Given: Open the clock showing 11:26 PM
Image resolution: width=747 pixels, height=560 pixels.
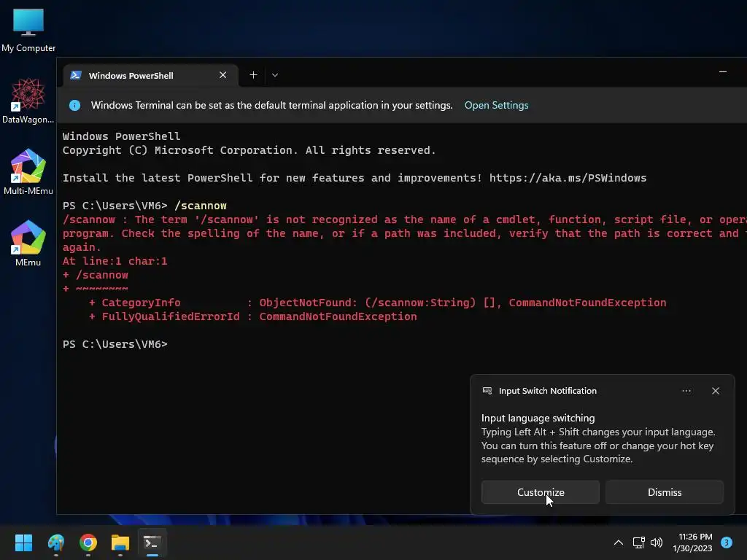Looking at the screenshot, I should (692, 542).
